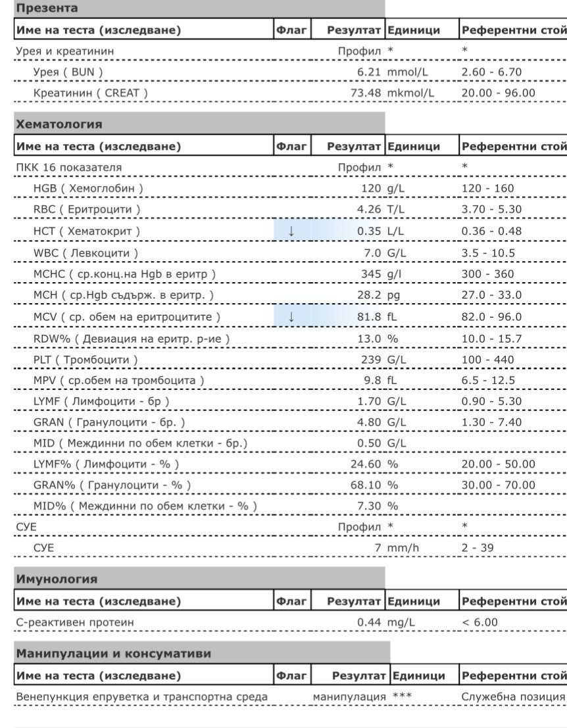Click the Презента section title
This screenshot has height=728, width=567.
pos(47,9)
